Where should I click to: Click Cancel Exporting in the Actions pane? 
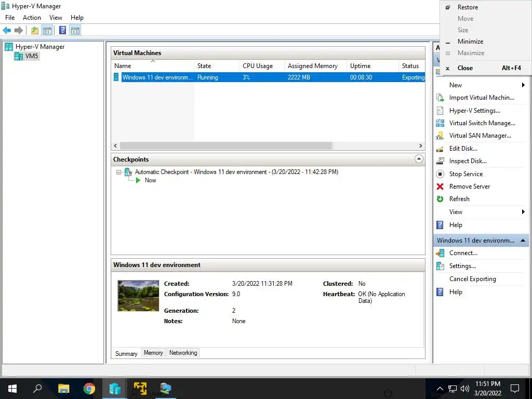(473, 279)
